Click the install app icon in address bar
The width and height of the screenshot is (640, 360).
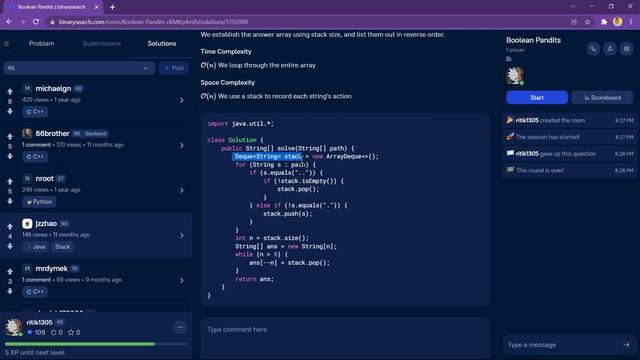click(x=574, y=22)
